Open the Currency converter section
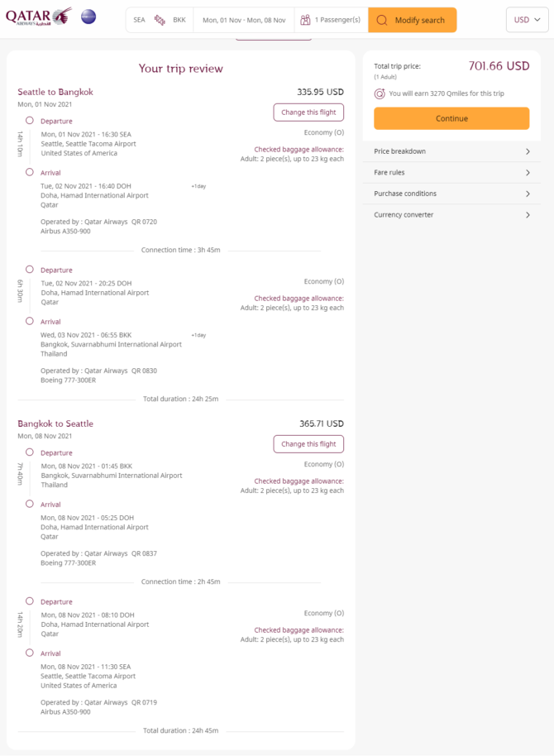554x756 pixels. [451, 215]
